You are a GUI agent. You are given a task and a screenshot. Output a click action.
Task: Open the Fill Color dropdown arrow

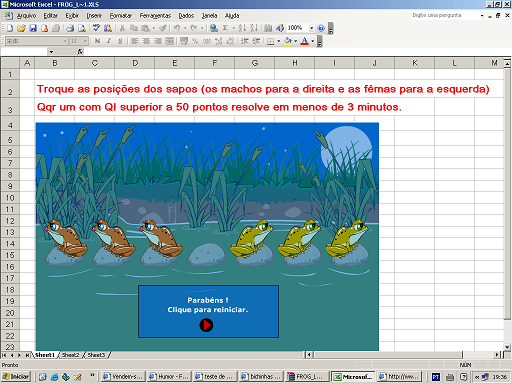296,41
